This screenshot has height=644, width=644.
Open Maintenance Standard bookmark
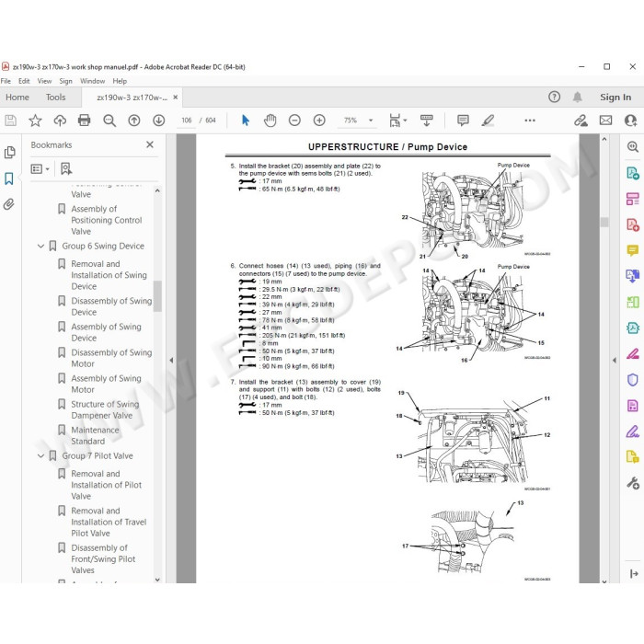click(x=95, y=436)
